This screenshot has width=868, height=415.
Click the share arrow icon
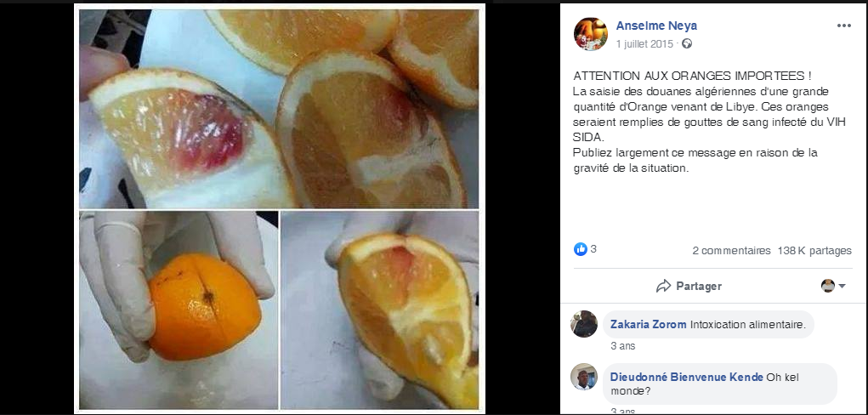tap(663, 286)
